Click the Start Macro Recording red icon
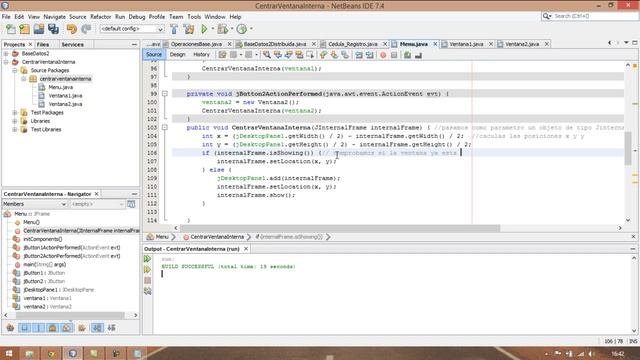 (x=383, y=55)
